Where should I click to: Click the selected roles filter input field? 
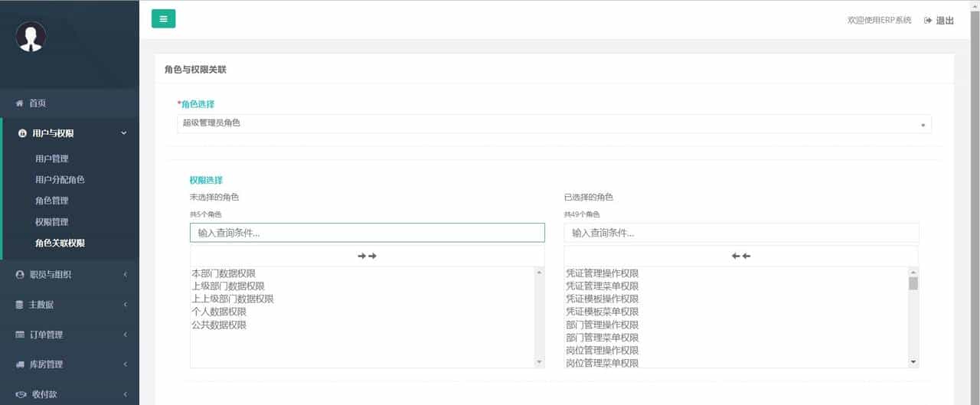click(x=741, y=233)
